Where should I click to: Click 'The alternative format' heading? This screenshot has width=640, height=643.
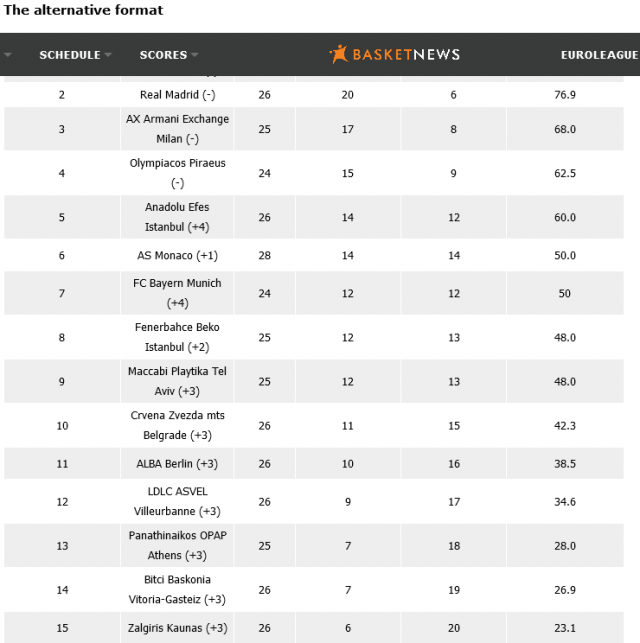tap(84, 10)
